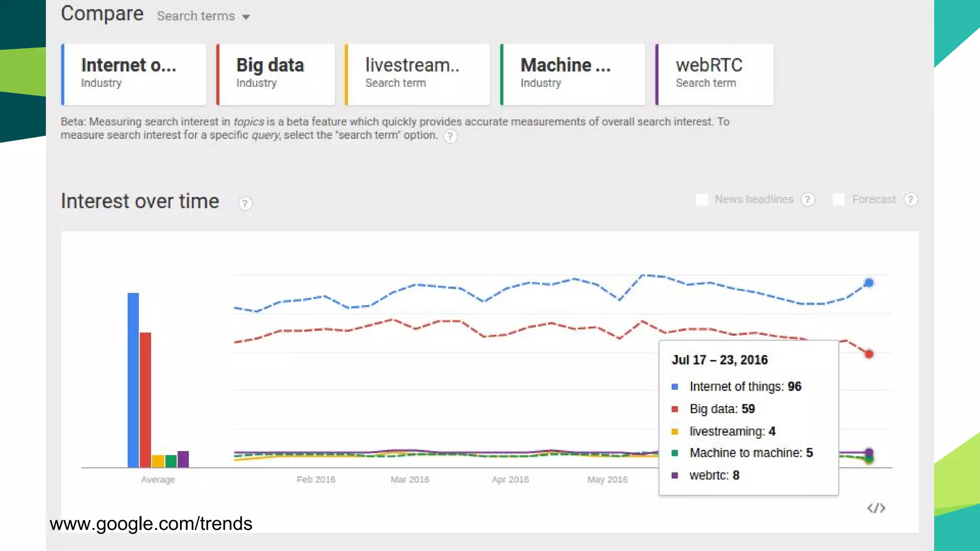980x551 pixels.
Task: Click blue endpoint marker on chart line
Action: [869, 283]
